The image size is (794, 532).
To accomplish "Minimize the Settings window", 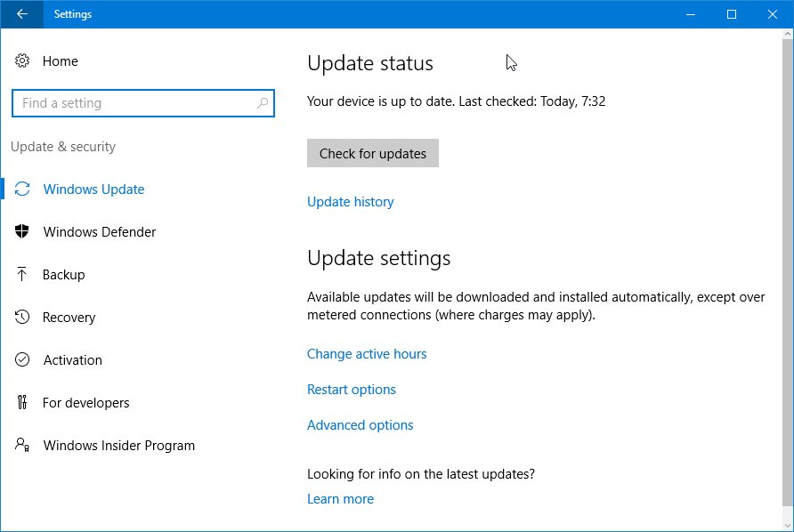I will point(690,14).
